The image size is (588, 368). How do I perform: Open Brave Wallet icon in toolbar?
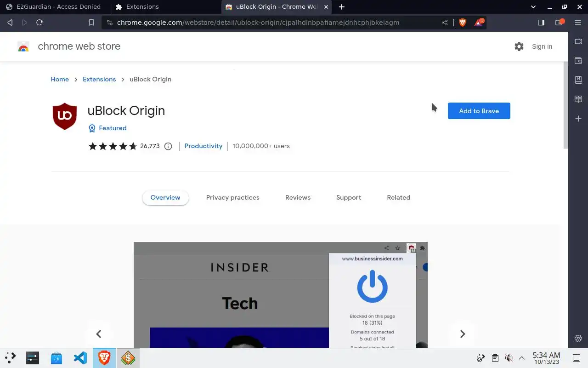[x=560, y=22]
